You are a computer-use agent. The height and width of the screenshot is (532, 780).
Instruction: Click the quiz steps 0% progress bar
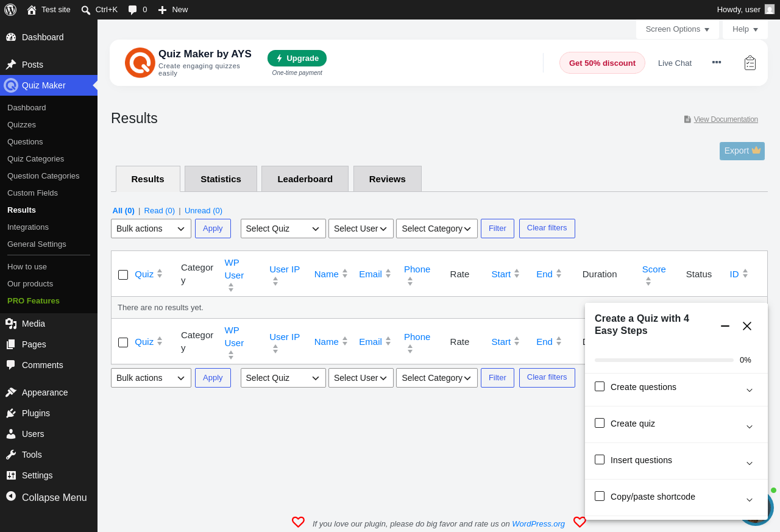click(x=664, y=360)
